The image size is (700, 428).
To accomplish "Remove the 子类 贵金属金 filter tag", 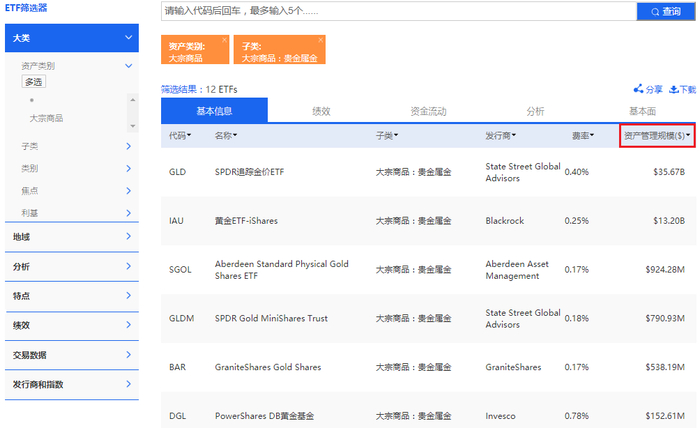I will click(x=321, y=40).
